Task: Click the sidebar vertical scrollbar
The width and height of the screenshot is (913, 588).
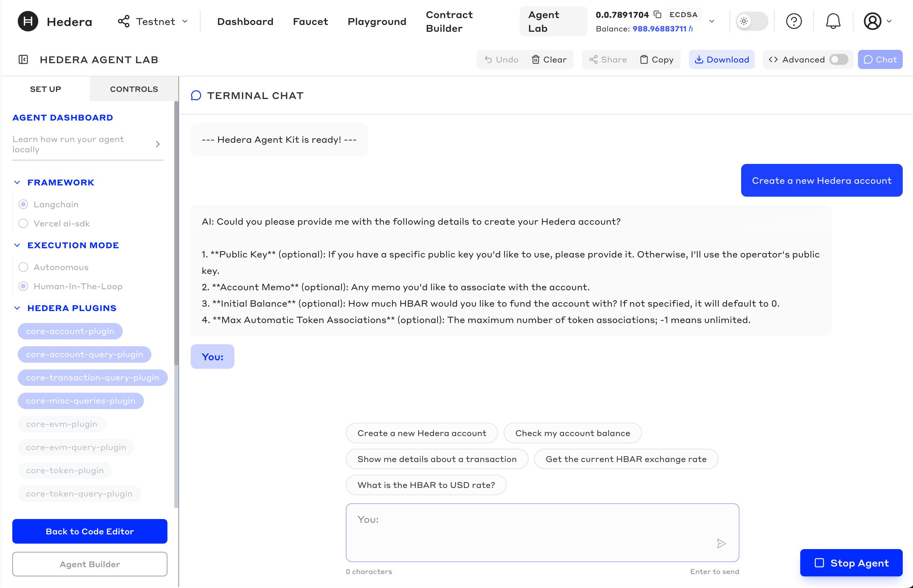Action: [176, 233]
